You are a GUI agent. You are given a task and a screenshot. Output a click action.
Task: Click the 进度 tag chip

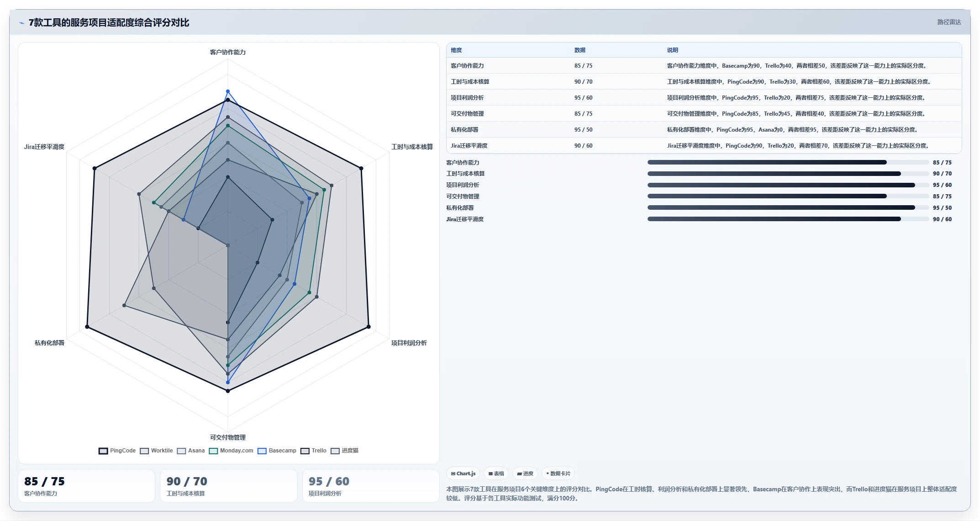point(525,473)
